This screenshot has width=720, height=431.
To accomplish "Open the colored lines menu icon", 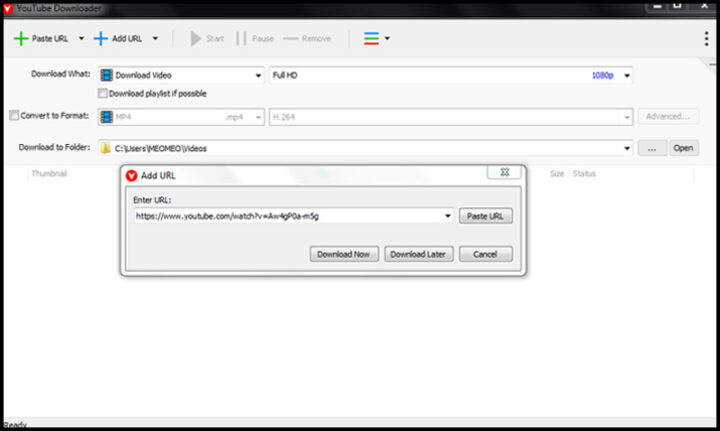I will click(371, 39).
